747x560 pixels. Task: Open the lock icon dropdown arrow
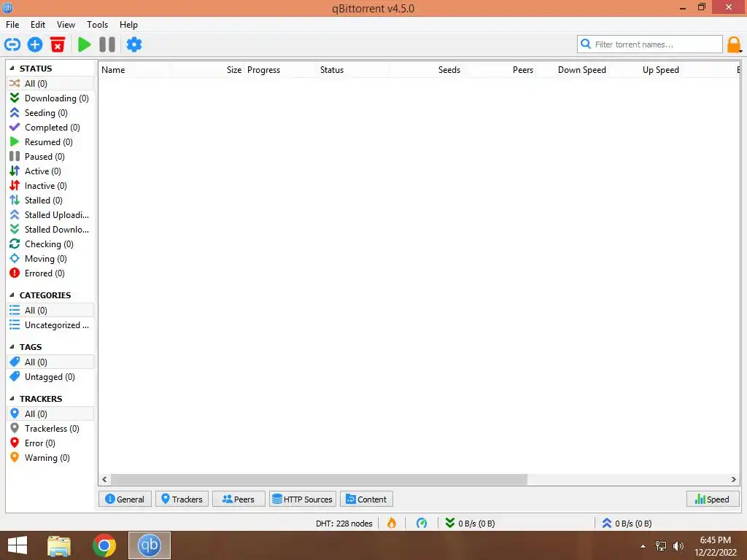pos(741,51)
